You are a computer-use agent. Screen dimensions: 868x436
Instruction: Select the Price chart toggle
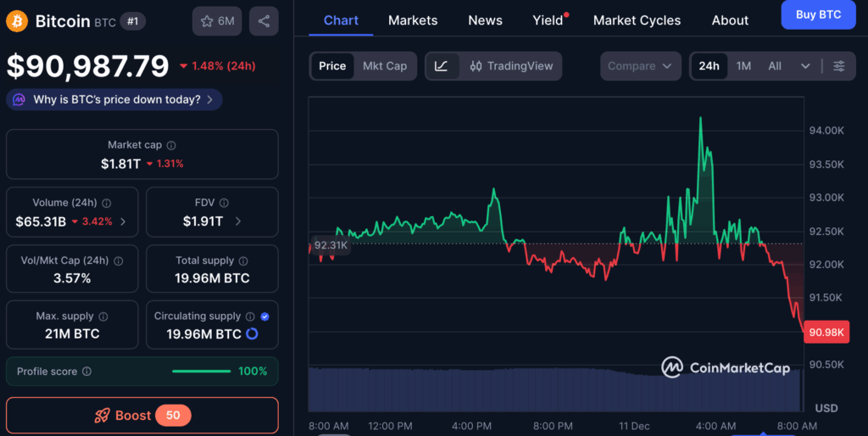click(332, 66)
